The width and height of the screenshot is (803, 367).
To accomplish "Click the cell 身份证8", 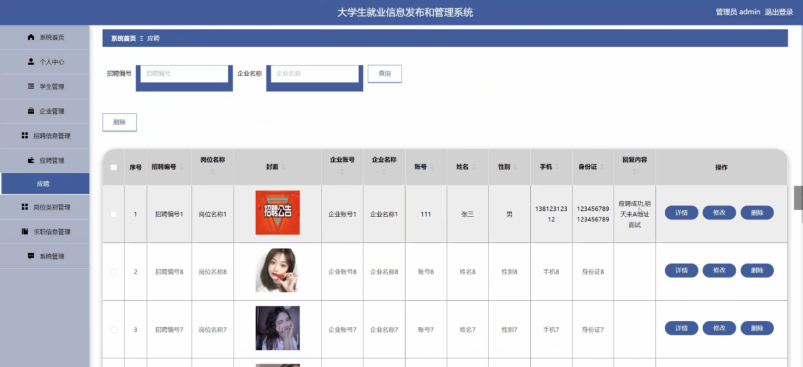I will tap(593, 272).
